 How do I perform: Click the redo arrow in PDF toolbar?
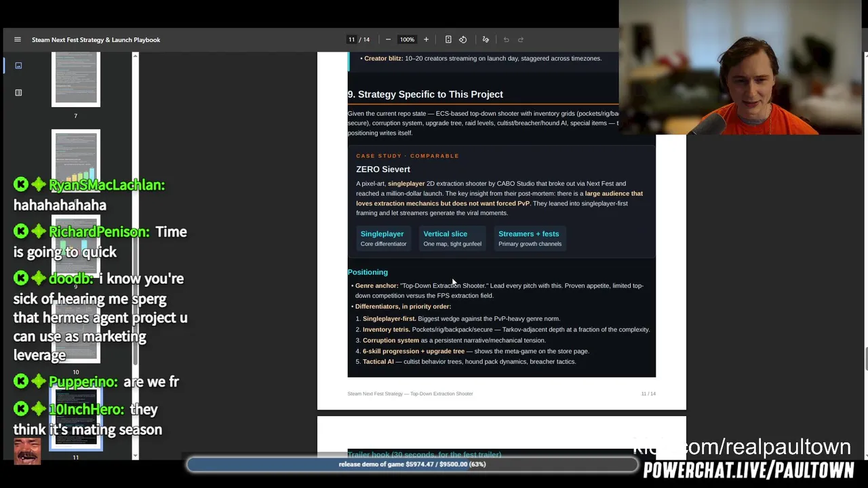(x=521, y=39)
